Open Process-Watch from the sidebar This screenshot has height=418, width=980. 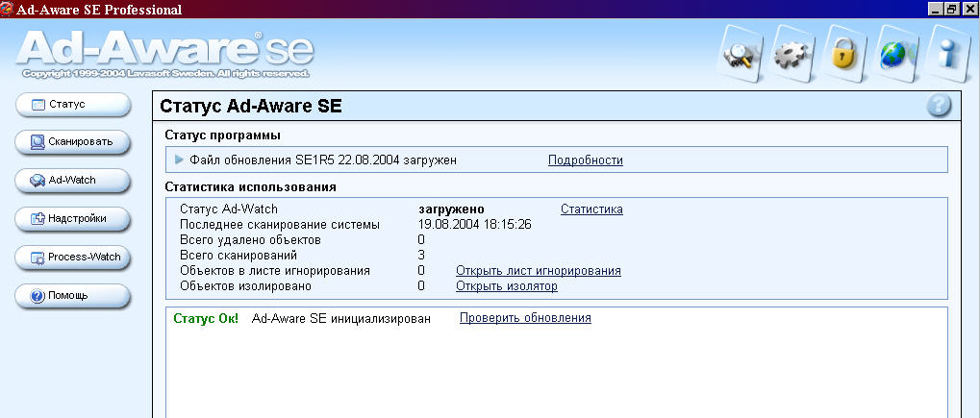[x=72, y=257]
